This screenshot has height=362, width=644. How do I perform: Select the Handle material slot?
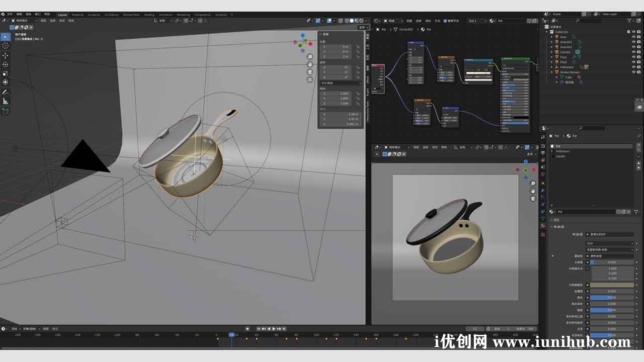click(592, 156)
